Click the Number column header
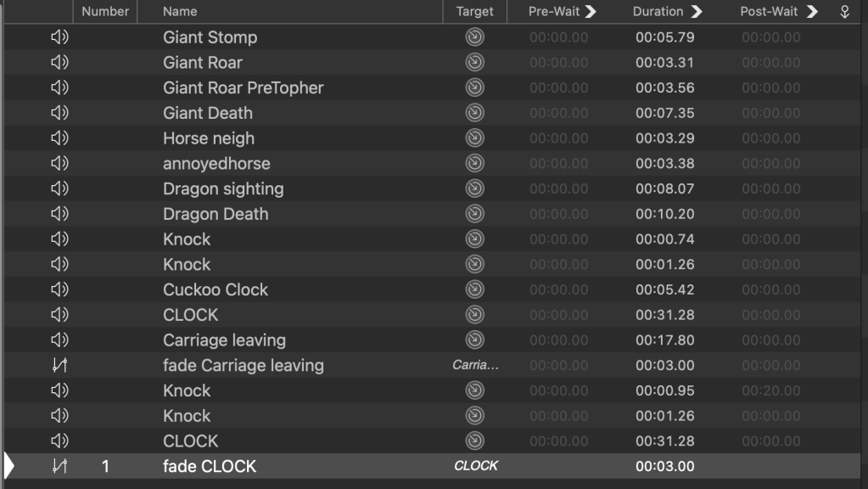Screen dimensions: 868x489 point(105,12)
